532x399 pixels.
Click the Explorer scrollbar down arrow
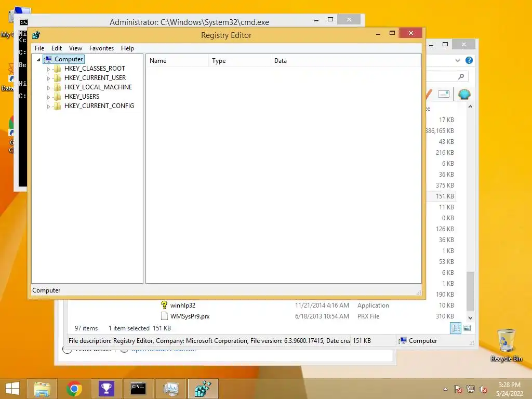(470, 318)
